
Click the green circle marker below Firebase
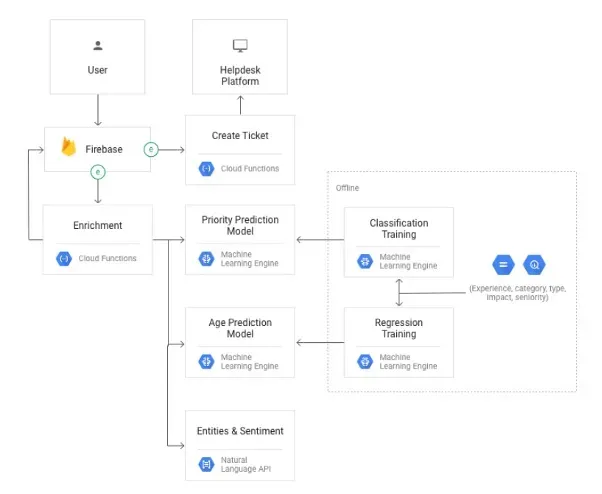98,172
